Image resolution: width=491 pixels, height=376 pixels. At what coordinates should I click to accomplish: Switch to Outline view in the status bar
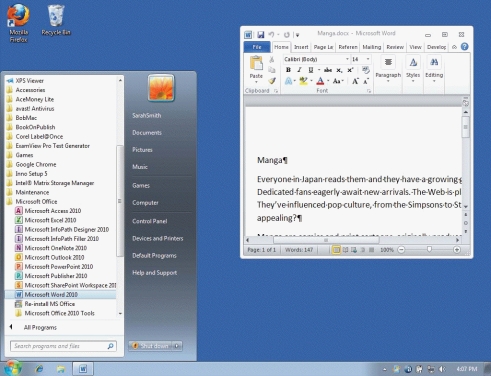(x=363, y=250)
